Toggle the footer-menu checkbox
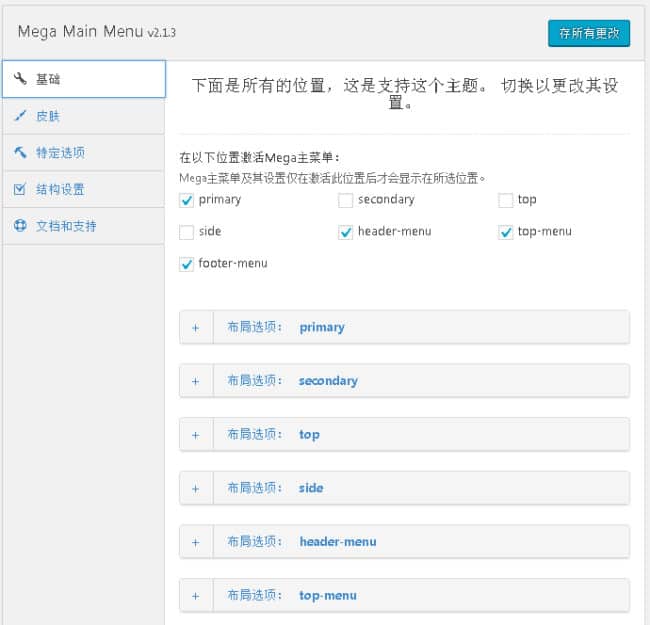The image size is (650, 625). click(187, 264)
